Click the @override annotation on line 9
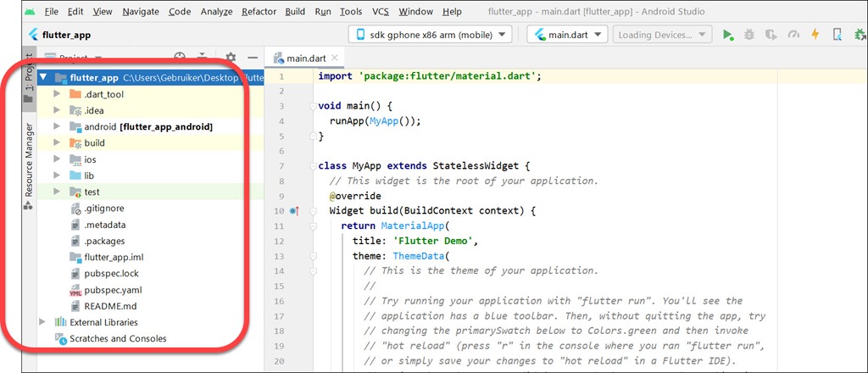This screenshot has height=373, width=868. 355,196
